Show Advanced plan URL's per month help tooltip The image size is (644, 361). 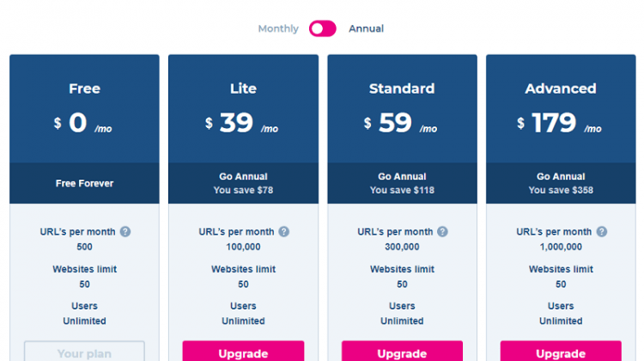pyautogui.click(x=602, y=232)
